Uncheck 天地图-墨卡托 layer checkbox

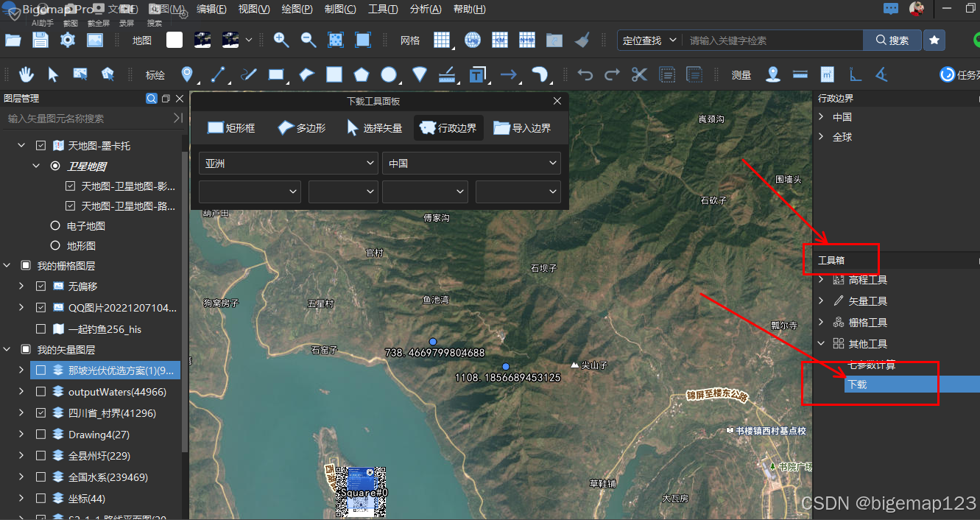41,146
